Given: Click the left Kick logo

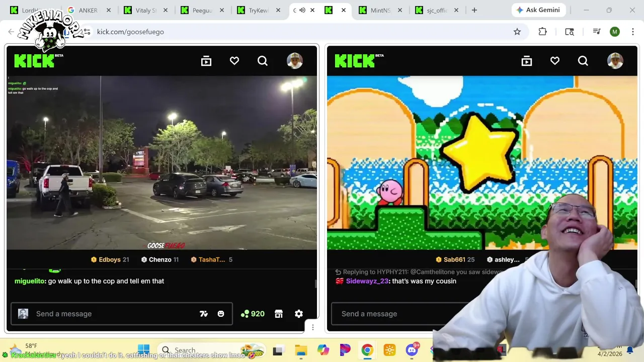Looking at the screenshot, I should 38,60.
